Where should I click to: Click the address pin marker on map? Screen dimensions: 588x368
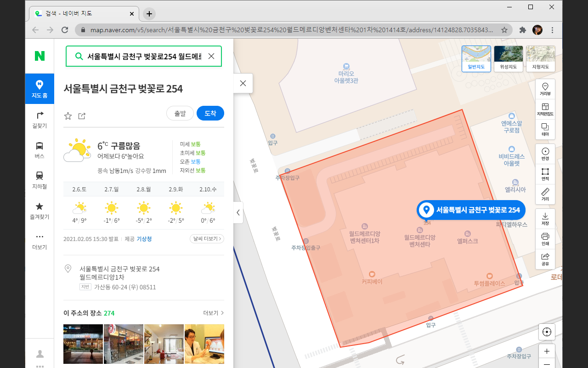click(x=471, y=210)
